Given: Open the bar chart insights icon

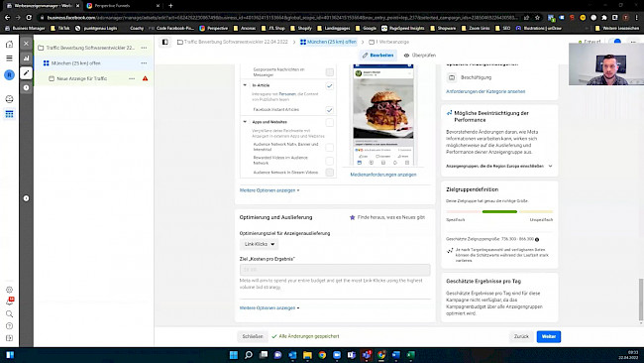Looking at the screenshot, I should 27,58.
